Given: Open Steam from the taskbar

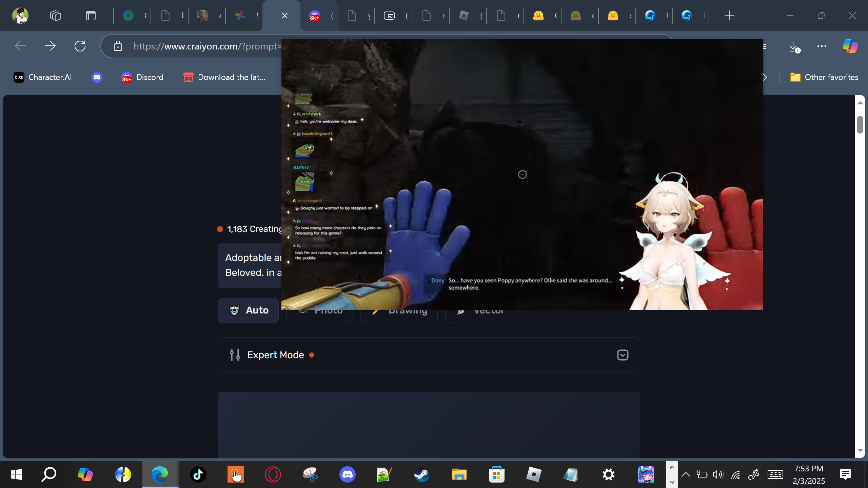Looking at the screenshot, I should pyautogui.click(x=422, y=474).
